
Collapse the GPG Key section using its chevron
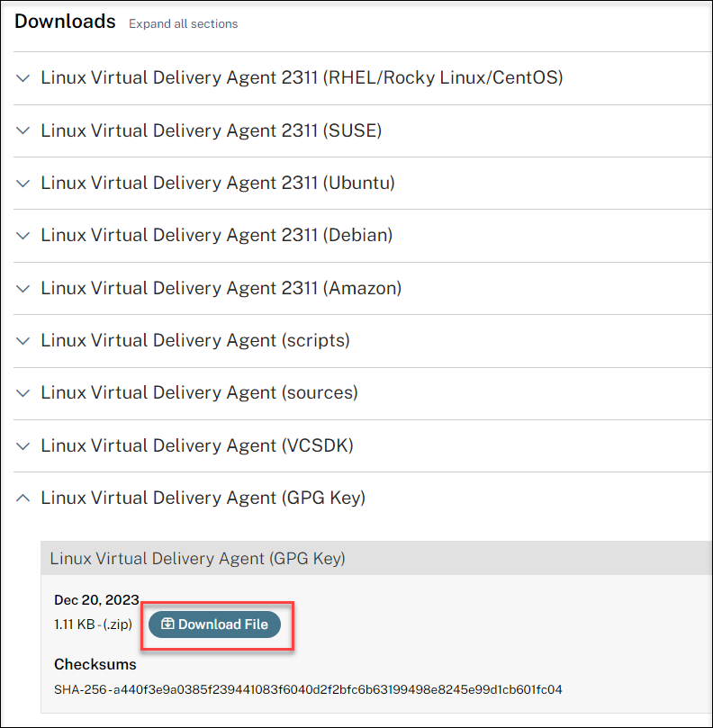coord(23,499)
